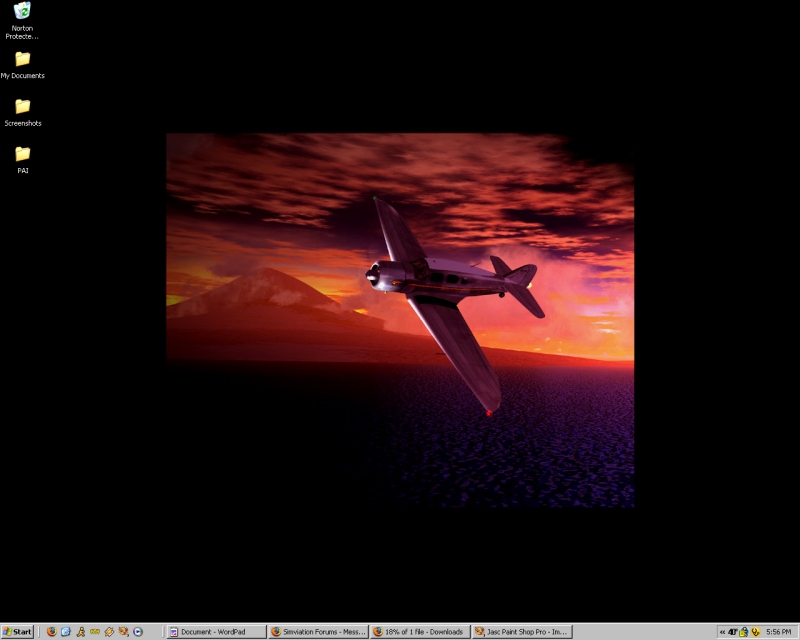Click the messenger buddy tray icon
800x640 pixels.
[744, 632]
